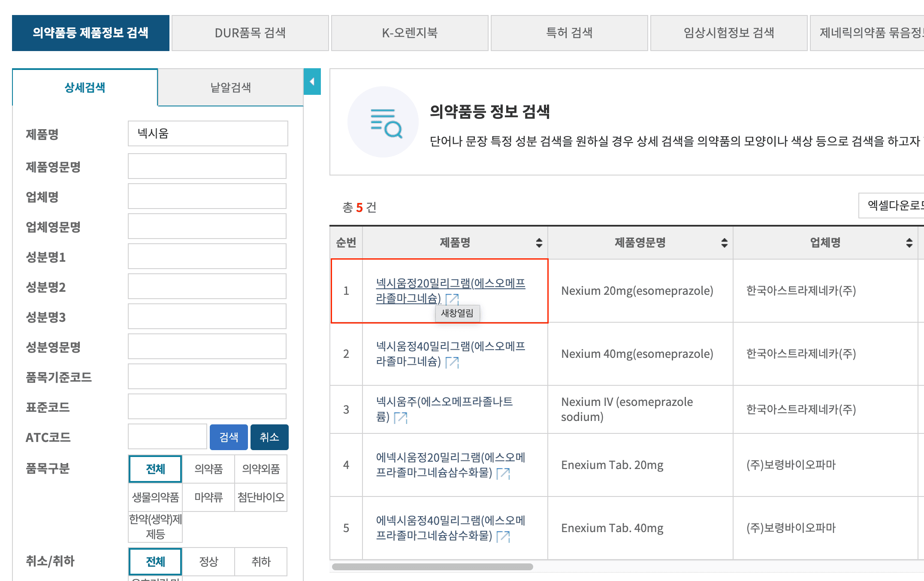Focus 표준코드 input field
The height and width of the screenshot is (581, 924).
click(207, 406)
